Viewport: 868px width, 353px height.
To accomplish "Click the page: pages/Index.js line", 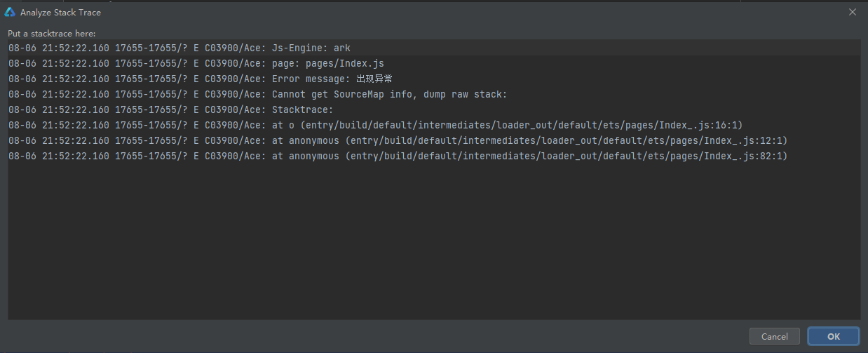I will (x=434, y=63).
